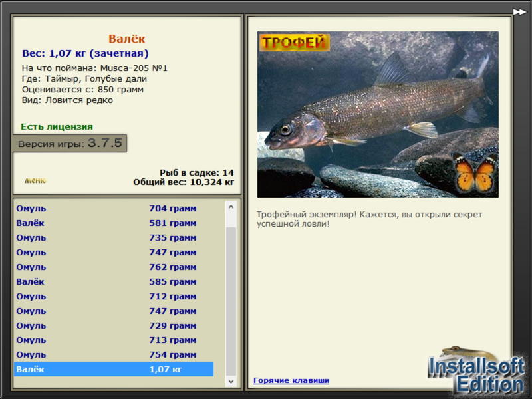Click the ТРОФЕЙ badge on the photo
The width and height of the screenshot is (532, 399).
(294, 43)
